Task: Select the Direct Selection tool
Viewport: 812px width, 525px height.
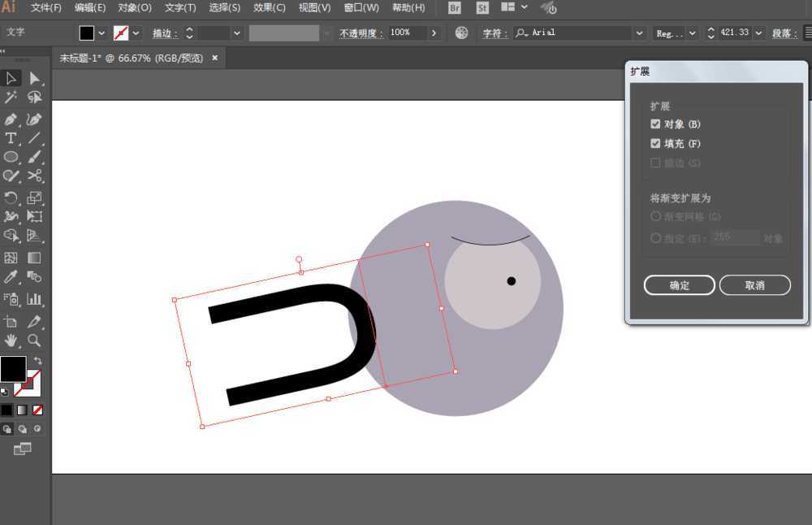Action: 34,78
